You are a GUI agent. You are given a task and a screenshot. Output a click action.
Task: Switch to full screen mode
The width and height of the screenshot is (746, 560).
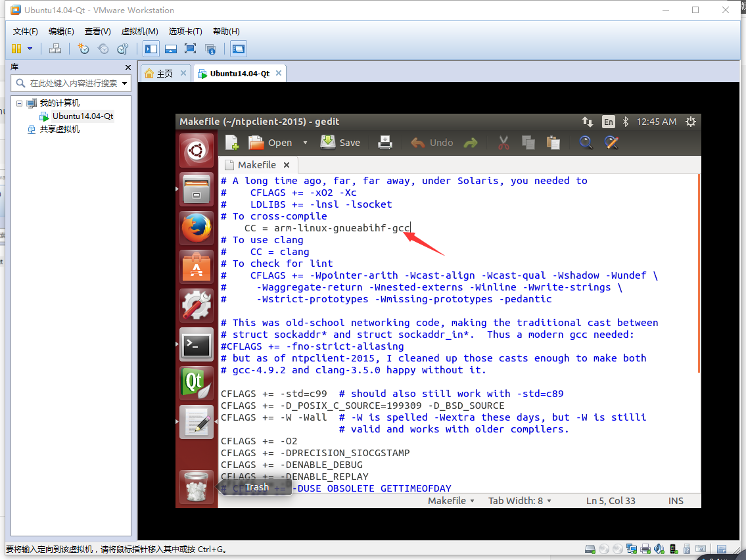point(191,49)
